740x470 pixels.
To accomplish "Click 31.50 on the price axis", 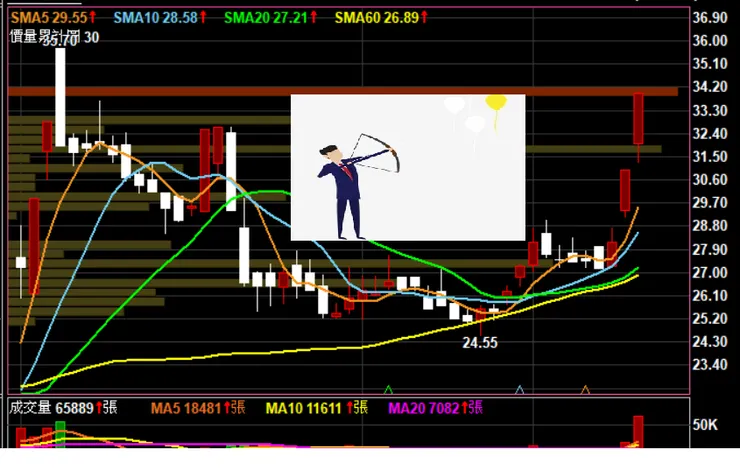I will (x=710, y=157).
